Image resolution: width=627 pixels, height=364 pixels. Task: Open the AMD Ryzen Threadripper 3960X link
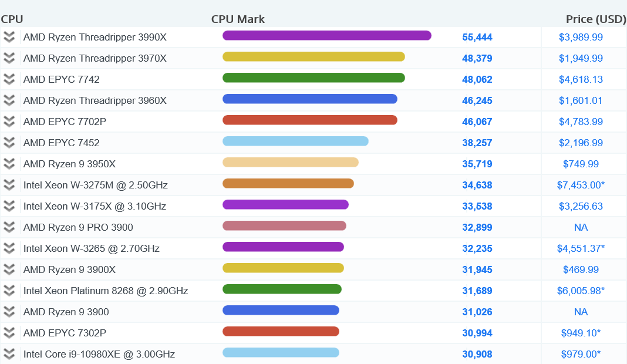[95, 100]
